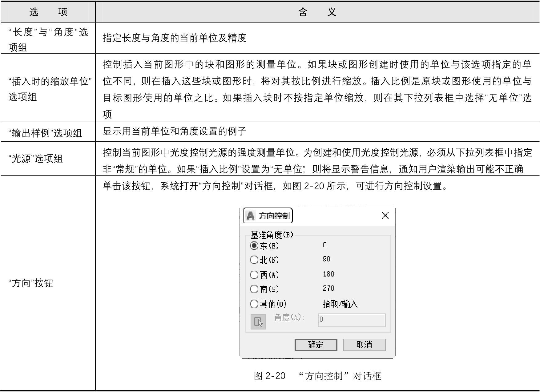
Task: Click the pick-angle cursor icon button
Action: (258, 322)
